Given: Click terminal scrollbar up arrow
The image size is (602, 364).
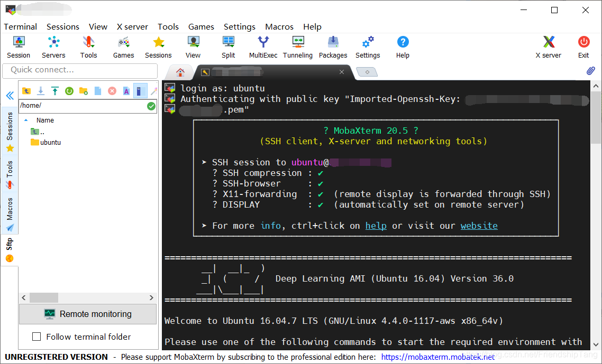Looking at the screenshot, I should click(x=596, y=86).
